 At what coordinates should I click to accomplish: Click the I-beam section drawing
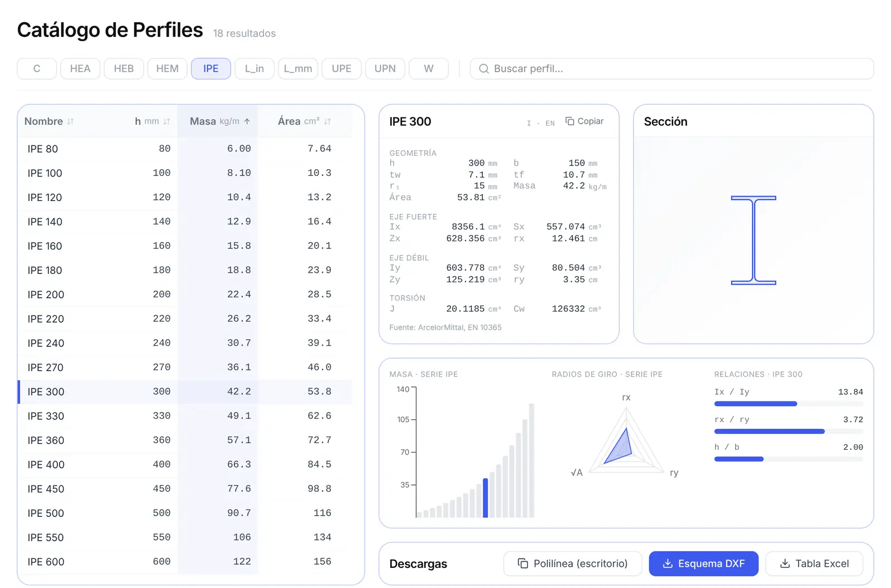(753, 240)
